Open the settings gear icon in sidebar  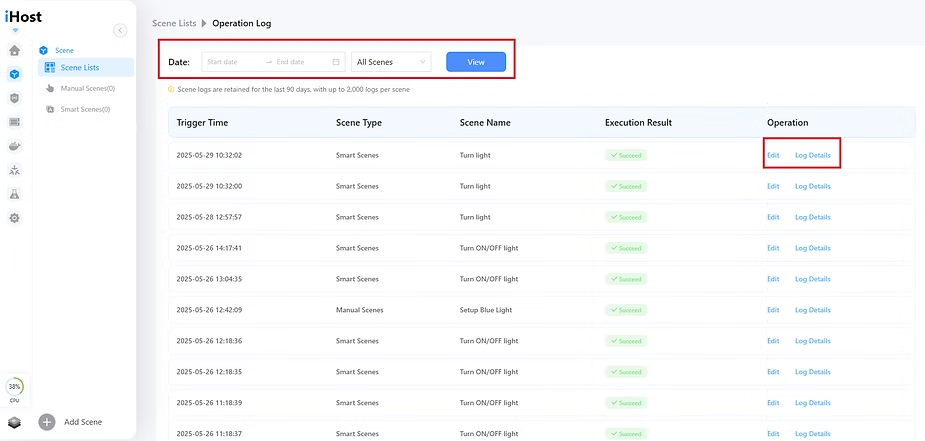[x=14, y=218]
